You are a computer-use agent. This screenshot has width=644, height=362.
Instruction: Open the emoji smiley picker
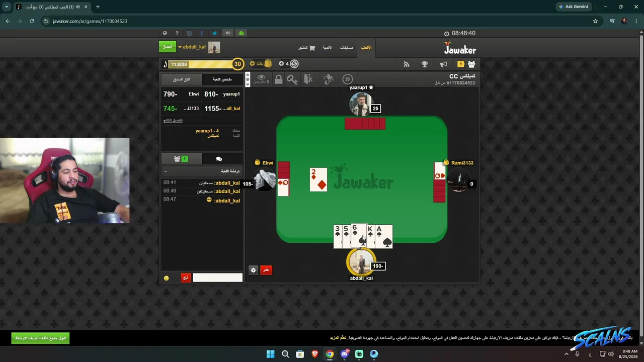[x=167, y=278]
